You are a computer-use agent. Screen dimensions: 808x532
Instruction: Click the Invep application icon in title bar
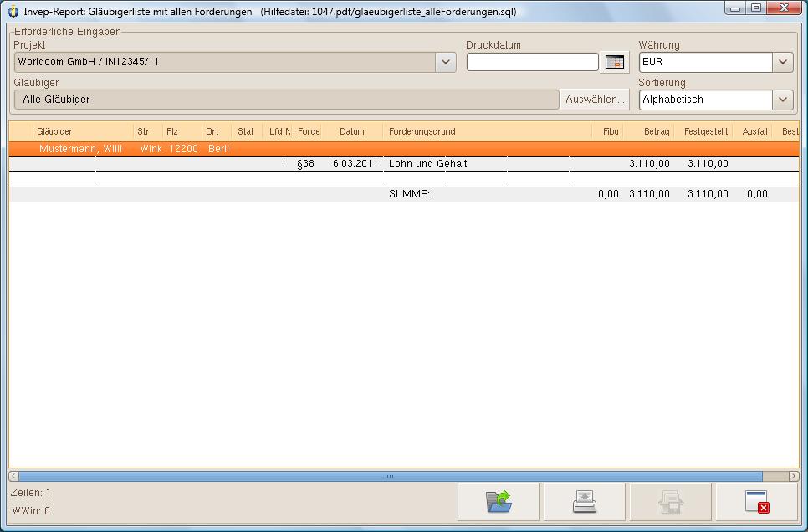click(13, 12)
